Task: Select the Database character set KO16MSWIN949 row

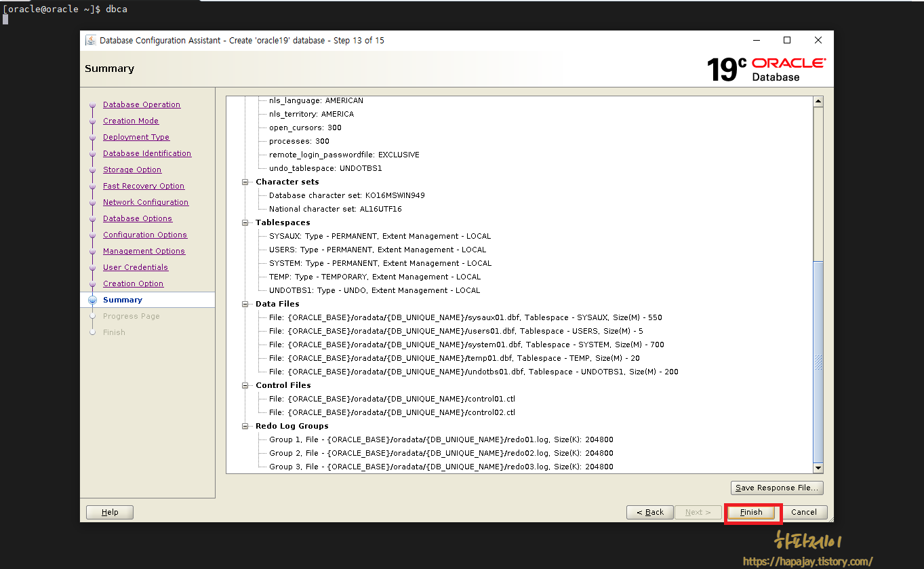Action: click(347, 195)
